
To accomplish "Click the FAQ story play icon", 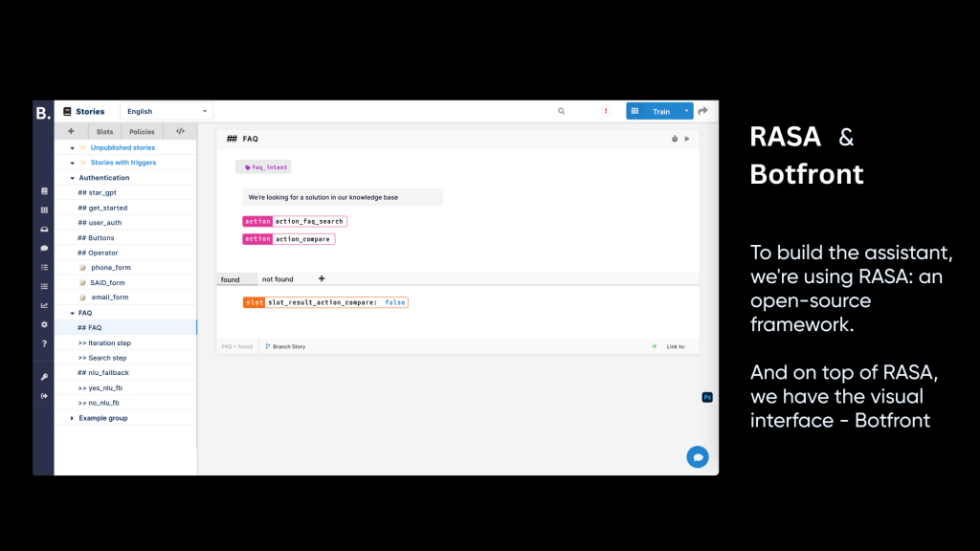I will 687,139.
